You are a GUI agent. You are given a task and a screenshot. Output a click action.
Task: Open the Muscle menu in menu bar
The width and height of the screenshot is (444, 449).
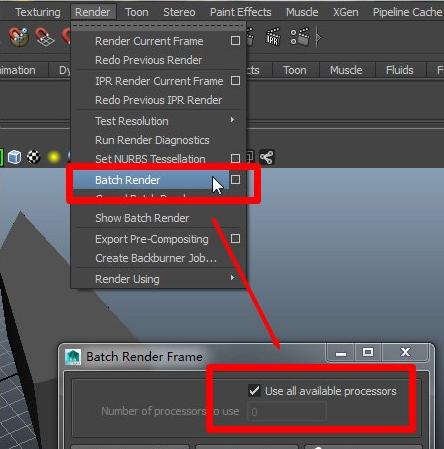point(302,12)
